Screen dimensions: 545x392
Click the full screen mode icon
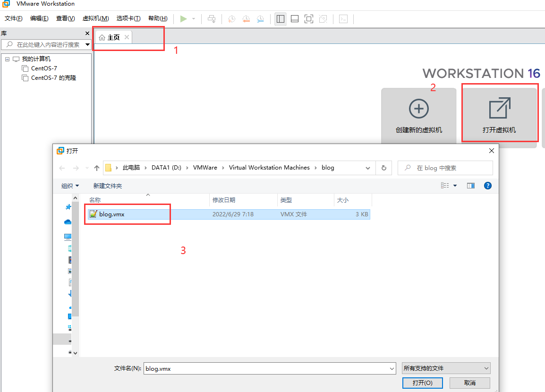pos(309,19)
